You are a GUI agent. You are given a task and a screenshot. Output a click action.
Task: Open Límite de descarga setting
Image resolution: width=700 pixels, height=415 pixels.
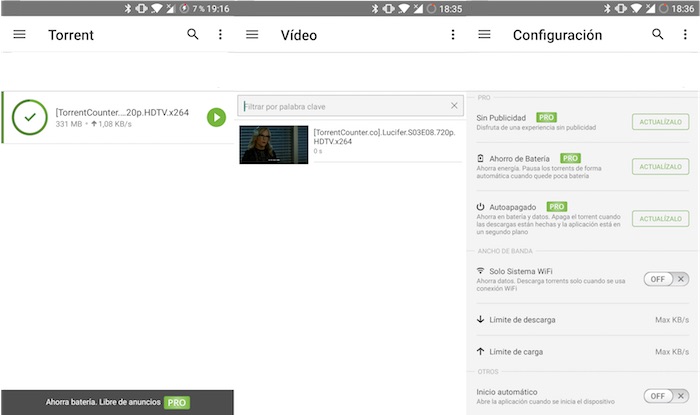583,320
